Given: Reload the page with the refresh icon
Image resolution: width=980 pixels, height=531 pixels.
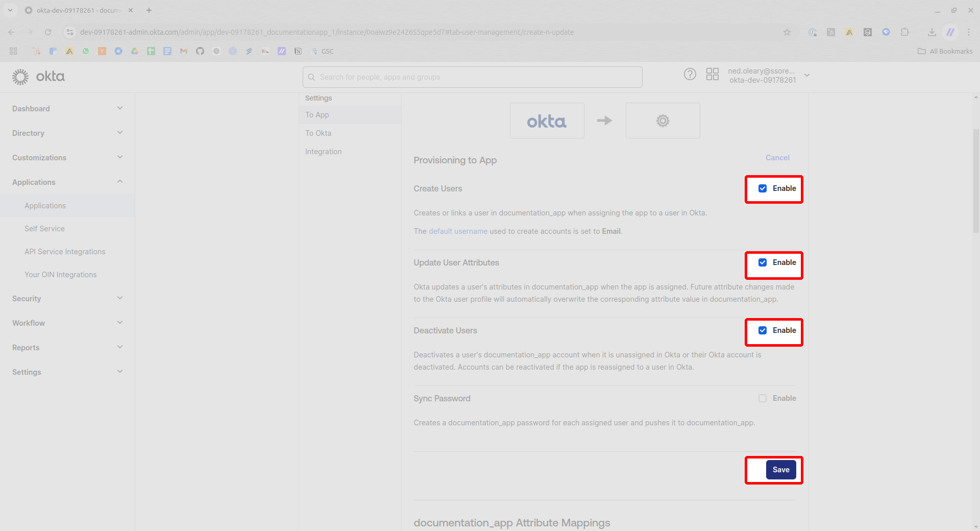Looking at the screenshot, I should tap(48, 32).
